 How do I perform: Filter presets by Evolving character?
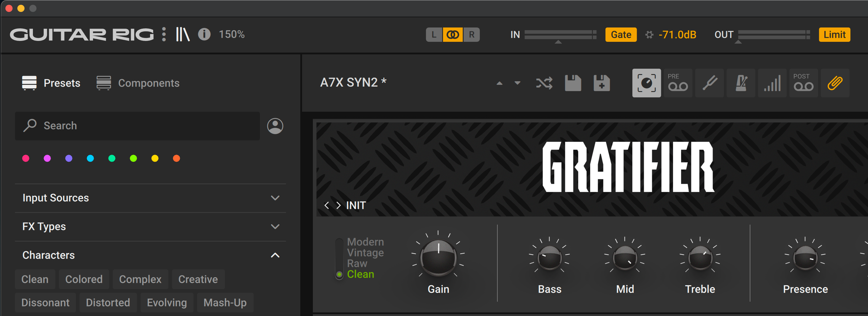(167, 303)
